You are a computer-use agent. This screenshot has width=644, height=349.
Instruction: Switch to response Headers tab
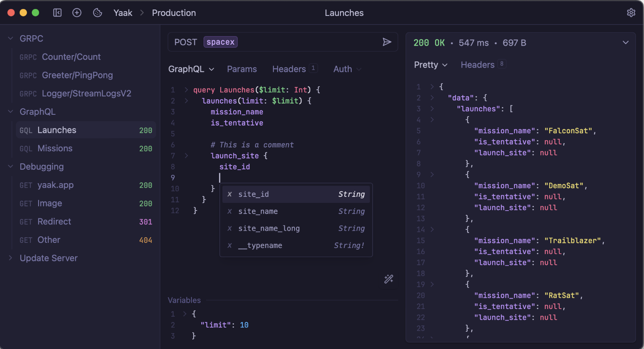(x=483, y=65)
